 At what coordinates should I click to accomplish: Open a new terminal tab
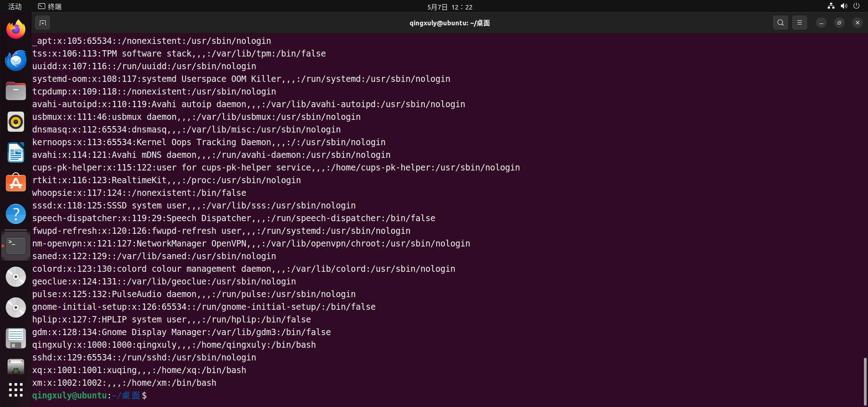point(43,23)
